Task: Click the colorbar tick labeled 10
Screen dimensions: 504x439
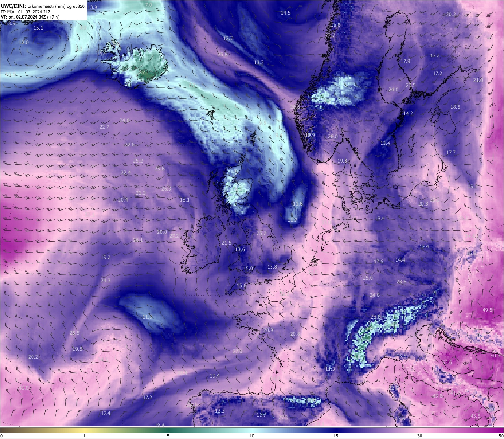Action: coord(252,436)
